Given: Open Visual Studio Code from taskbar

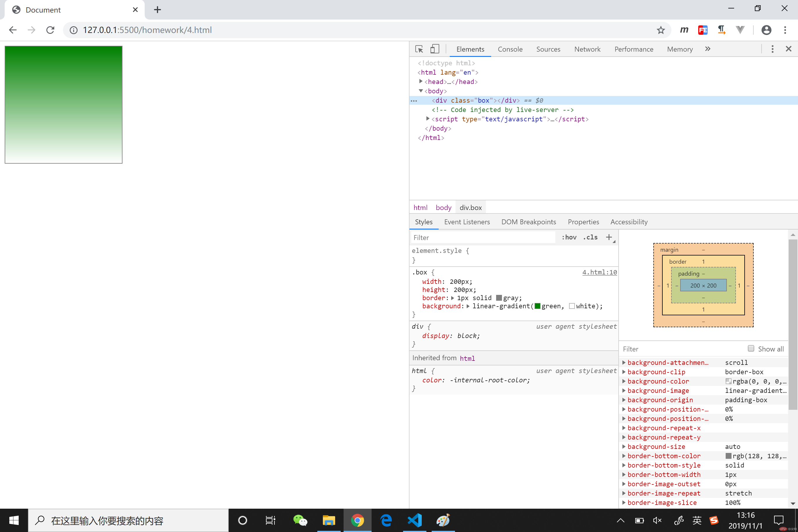Looking at the screenshot, I should pyautogui.click(x=415, y=520).
